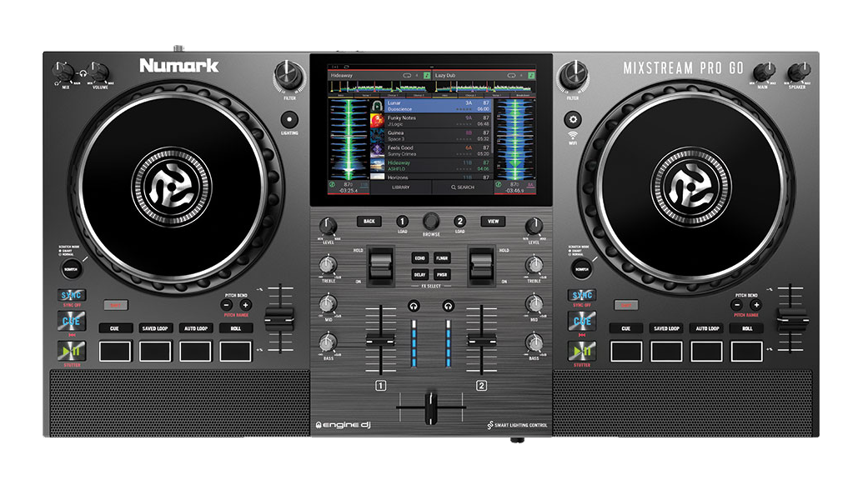This screenshot has height=480, width=868.
Task: Select AUTO LOOP pad mode on deck 1
Action: pyautogui.click(x=195, y=328)
